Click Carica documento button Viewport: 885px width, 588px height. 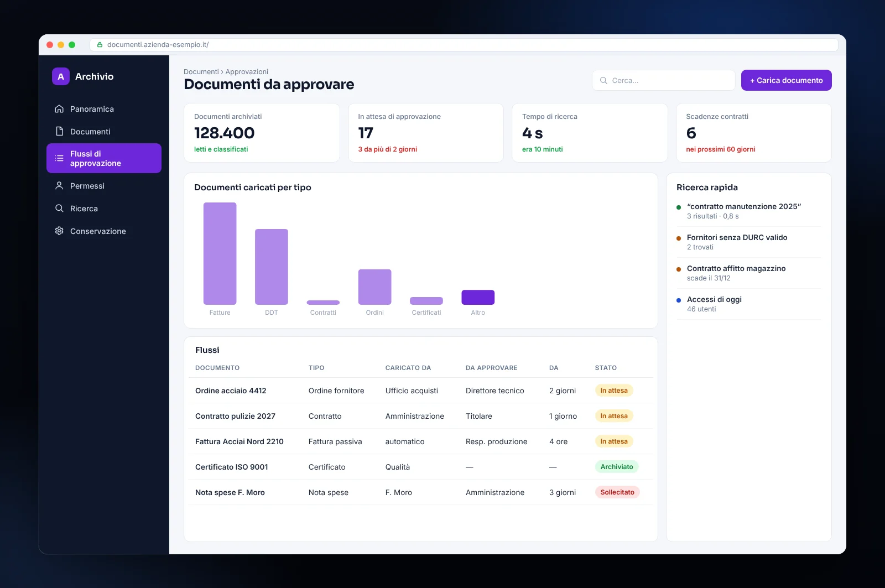point(786,80)
